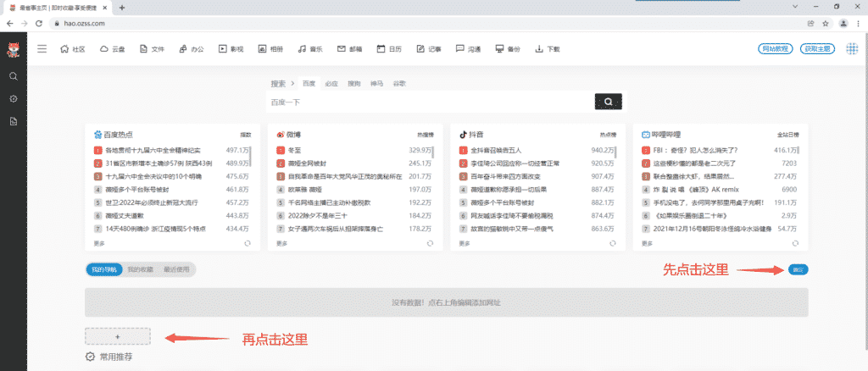Click the 抖音 list scrollbar
The image size is (868, 371).
click(x=616, y=152)
